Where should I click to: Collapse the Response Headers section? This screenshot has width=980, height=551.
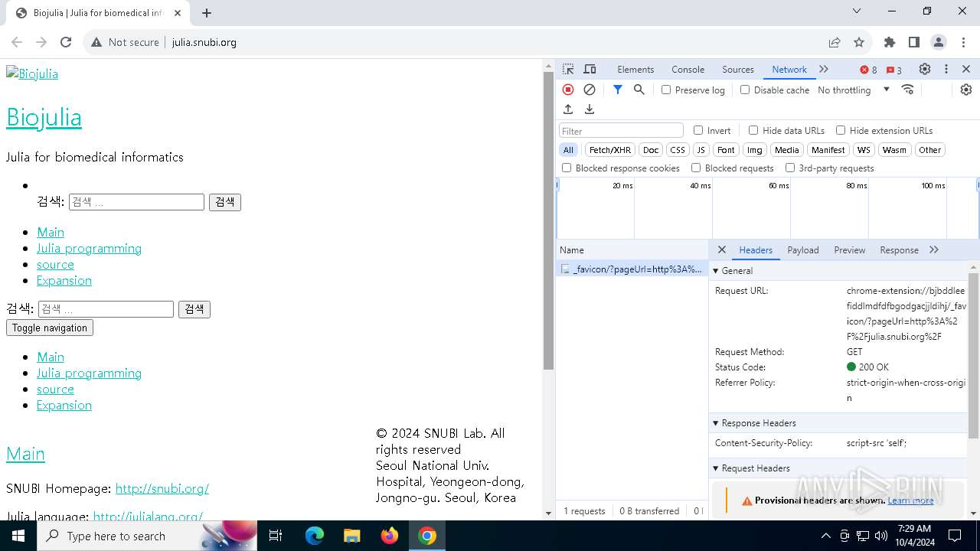[716, 423]
